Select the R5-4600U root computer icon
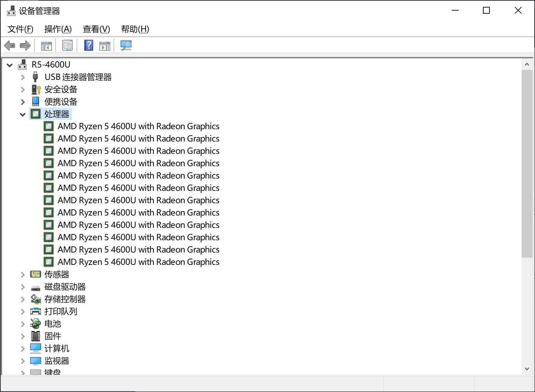This screenshot has height=392, width=535. pos(22,64)
